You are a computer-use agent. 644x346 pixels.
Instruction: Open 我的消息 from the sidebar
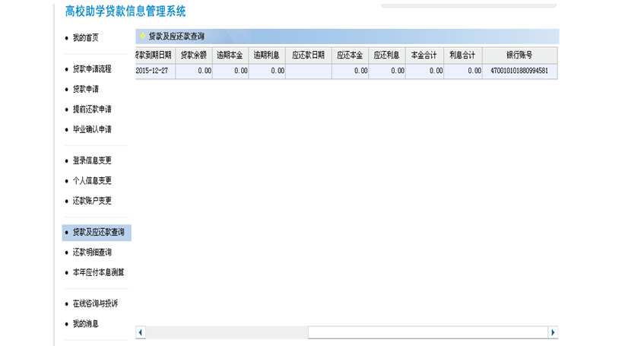[85, 324]
